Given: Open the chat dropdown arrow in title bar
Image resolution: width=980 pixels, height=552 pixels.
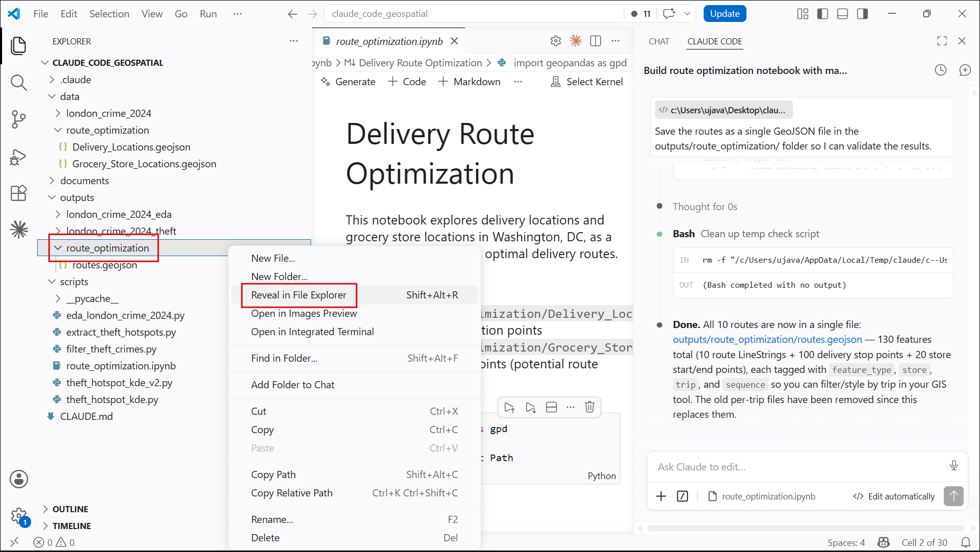Looking at the screenshot, I should [687, 14].
